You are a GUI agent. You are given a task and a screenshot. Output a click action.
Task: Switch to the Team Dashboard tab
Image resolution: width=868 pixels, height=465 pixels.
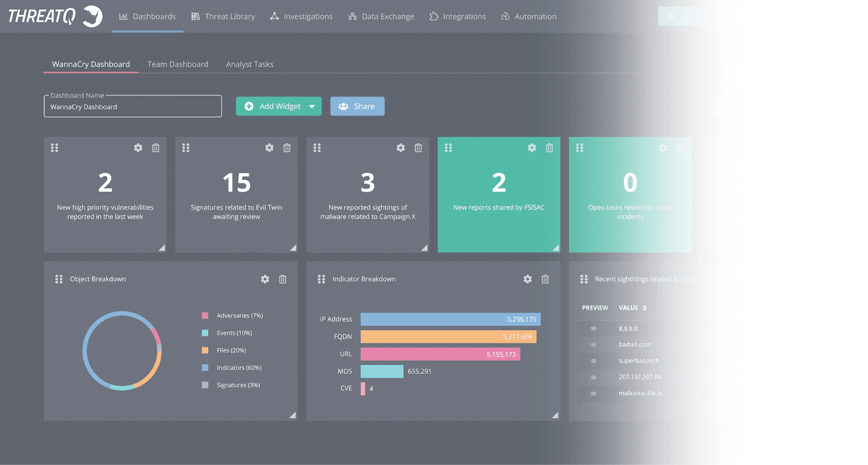178,64
